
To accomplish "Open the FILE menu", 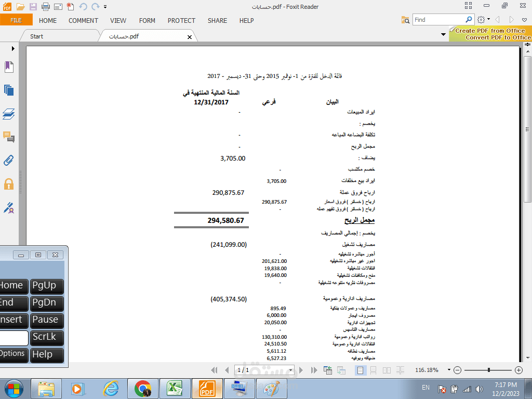I will tap(16, 20).
